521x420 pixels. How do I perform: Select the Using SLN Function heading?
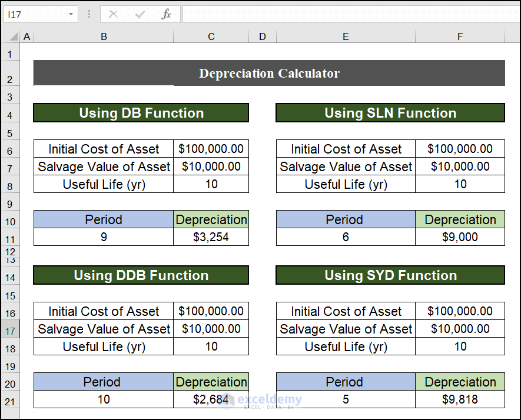pyautogui.click(x=390, y=113)
